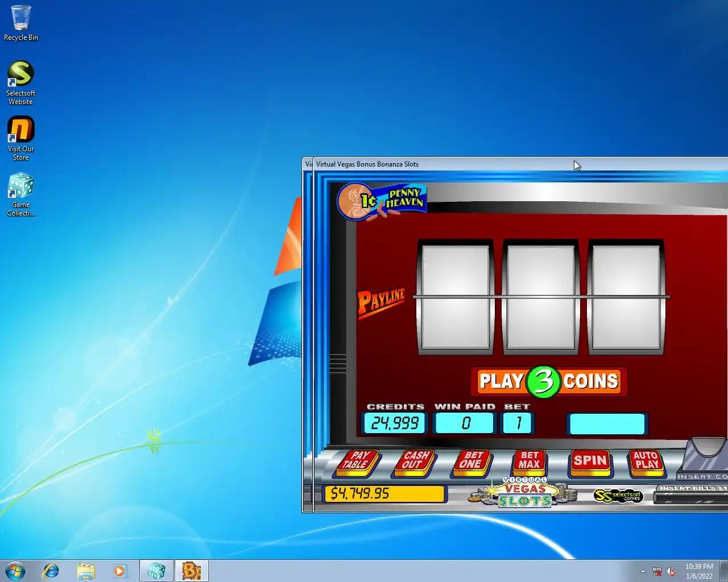Open Windows Explorer folder in taskbar
The height and width of the screenshot is (582, 728).
tap(85, 571)
